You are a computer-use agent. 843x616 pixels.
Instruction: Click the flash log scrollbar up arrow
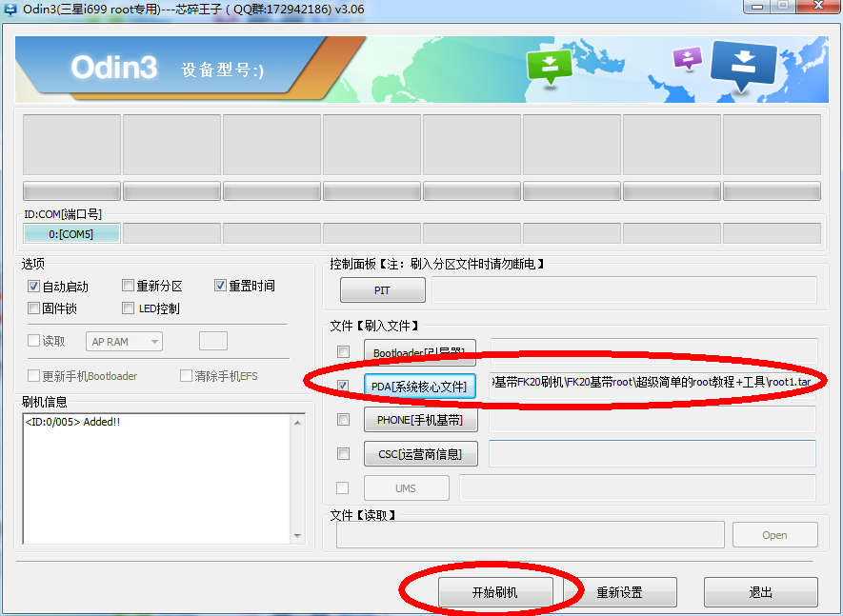297,423
